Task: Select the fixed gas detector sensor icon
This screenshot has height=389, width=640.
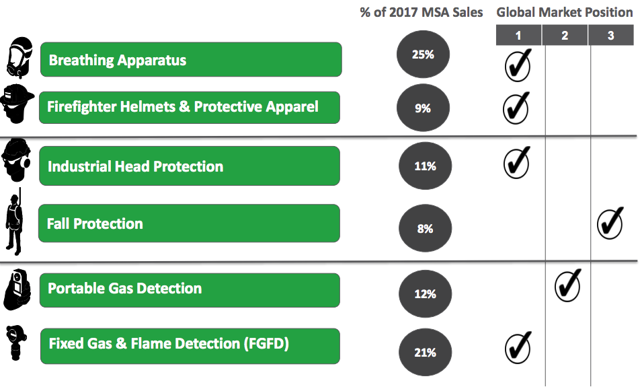Action: 16,342
